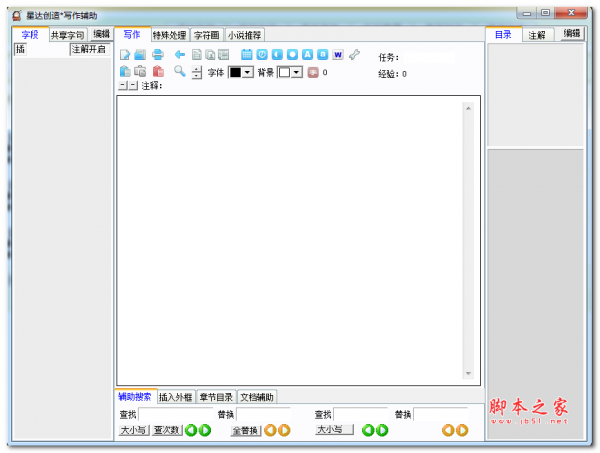
Task: Click the blue calendar icon
Action: pyautogui.click(x=247, y=55)
